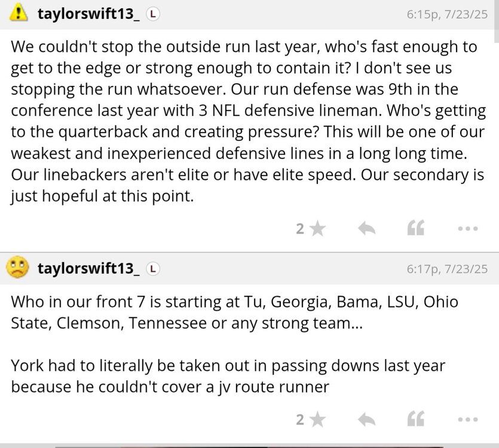
Task: Reply to the first post using the arrow icon
Action: tap(366, 228)
